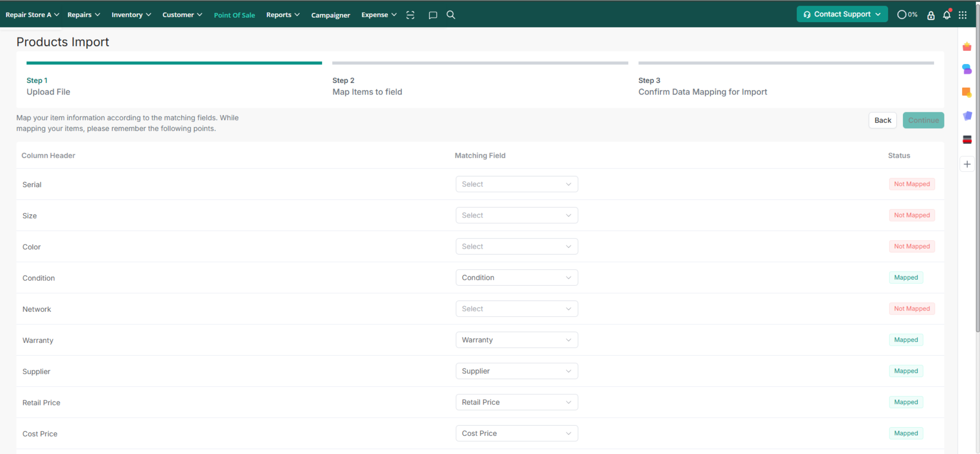Click the Status column heading
The height and width of the screenshot is (454, 980).
point(899,156)
